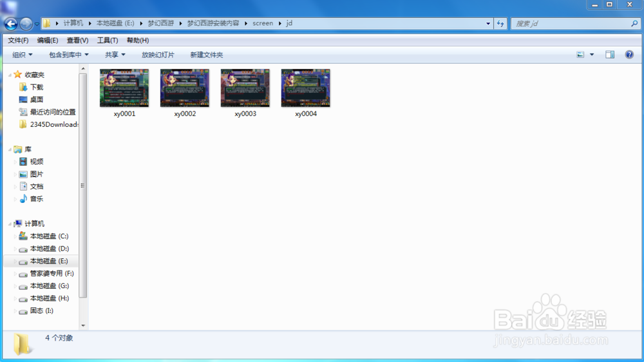Click the 本地磁盘 (H:) drive icon
644x362 pixels.
(x=23, y=299)
